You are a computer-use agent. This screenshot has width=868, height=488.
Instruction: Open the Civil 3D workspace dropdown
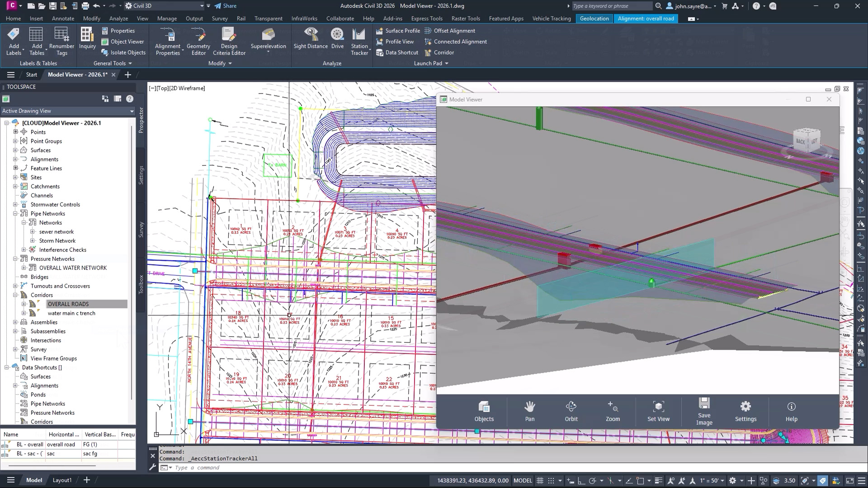tap(164, 6)
